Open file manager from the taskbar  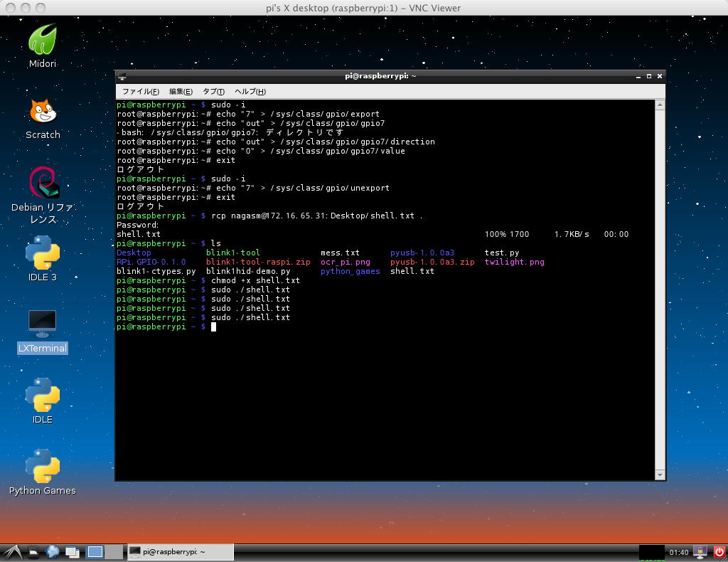pyautogui.click(x=34, y=552)
